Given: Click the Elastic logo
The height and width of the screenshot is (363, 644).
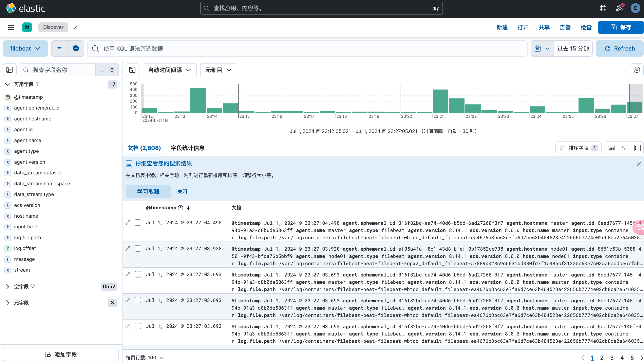Looking at the screenshot, I should pos(25,8).
